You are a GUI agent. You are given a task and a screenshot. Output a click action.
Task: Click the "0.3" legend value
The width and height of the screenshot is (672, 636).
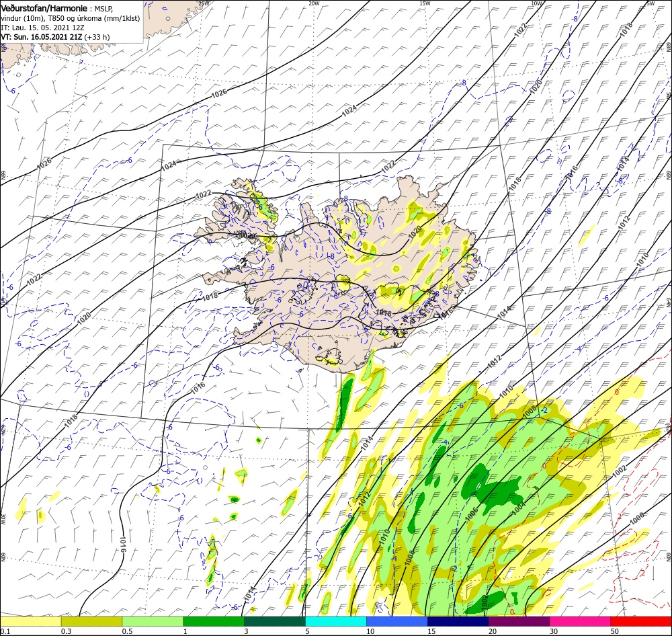click(x=66, y=631)
